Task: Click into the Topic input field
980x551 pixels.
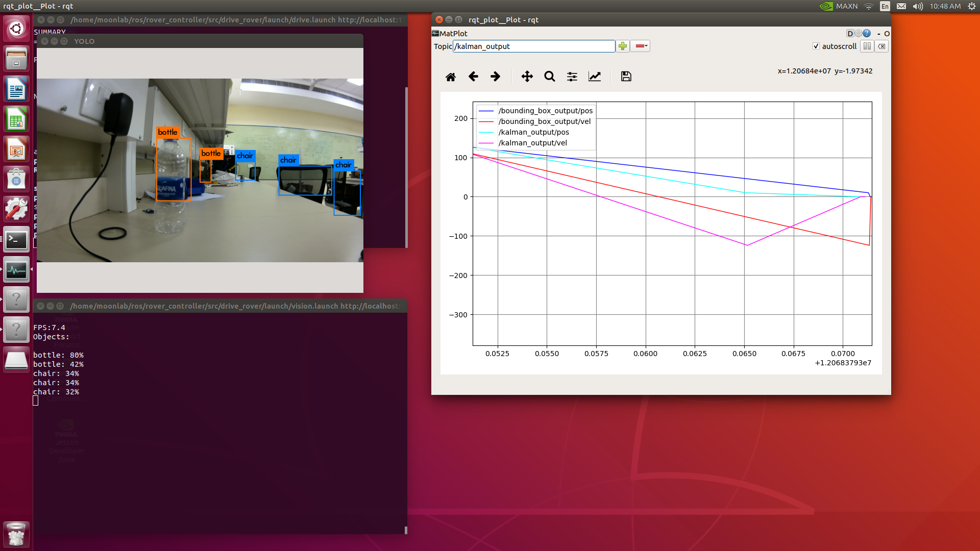Action: click(534, 46)
